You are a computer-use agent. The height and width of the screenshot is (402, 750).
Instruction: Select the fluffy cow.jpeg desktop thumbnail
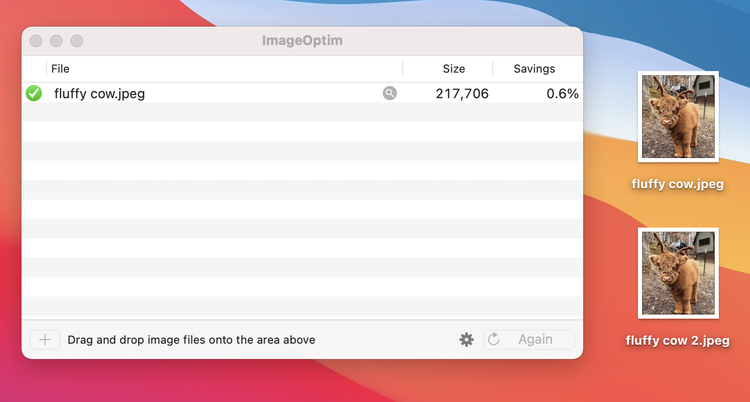tap(678, 116)
